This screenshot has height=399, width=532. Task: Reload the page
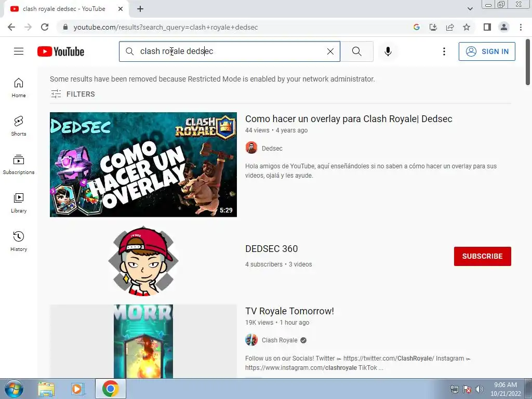pos(45,27)
